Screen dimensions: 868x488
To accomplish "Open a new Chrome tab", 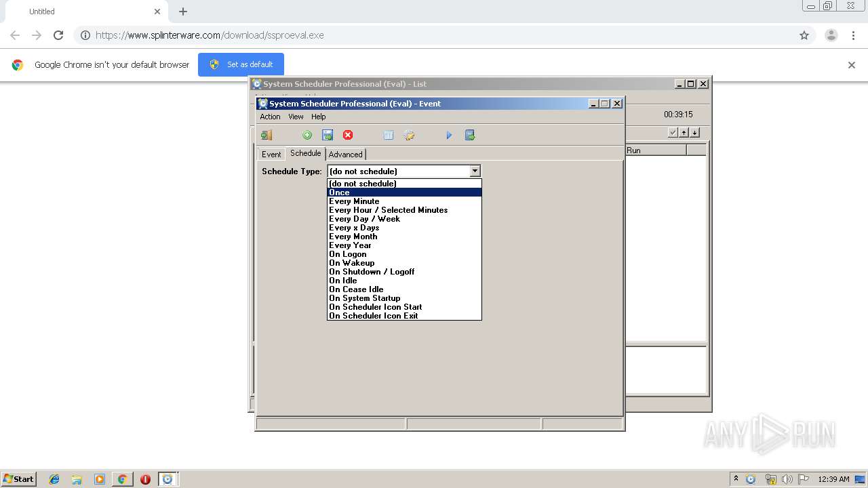I will point(183,12).
